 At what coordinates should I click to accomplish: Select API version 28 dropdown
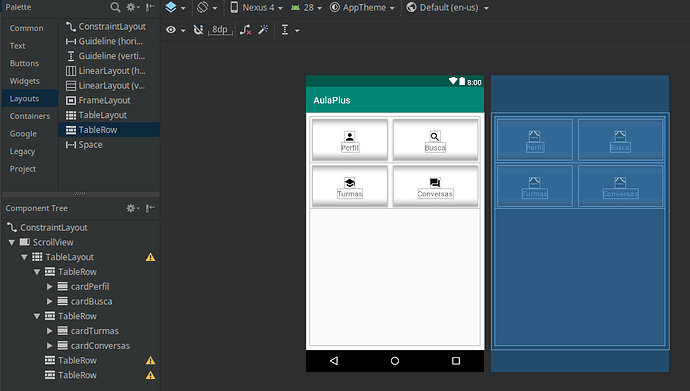point(306,7)
